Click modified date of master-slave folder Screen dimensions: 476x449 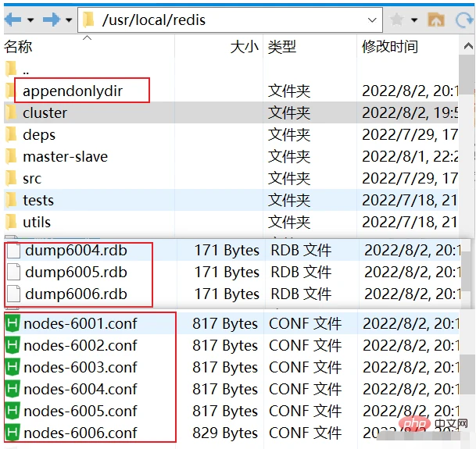pyautogui.click(x=410, y=156)
